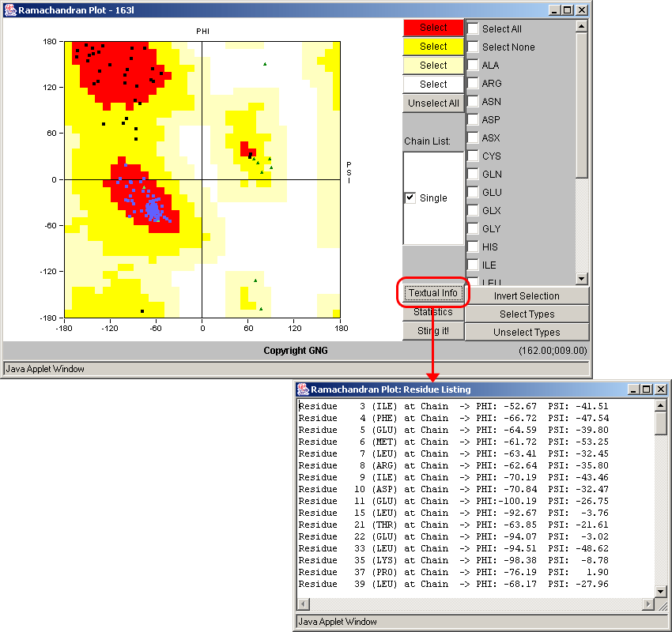Viewport: 672px width, 632px height.
Task: Click Residue Listing horizontal scroll right arrow
Action: tap(648, 604)
